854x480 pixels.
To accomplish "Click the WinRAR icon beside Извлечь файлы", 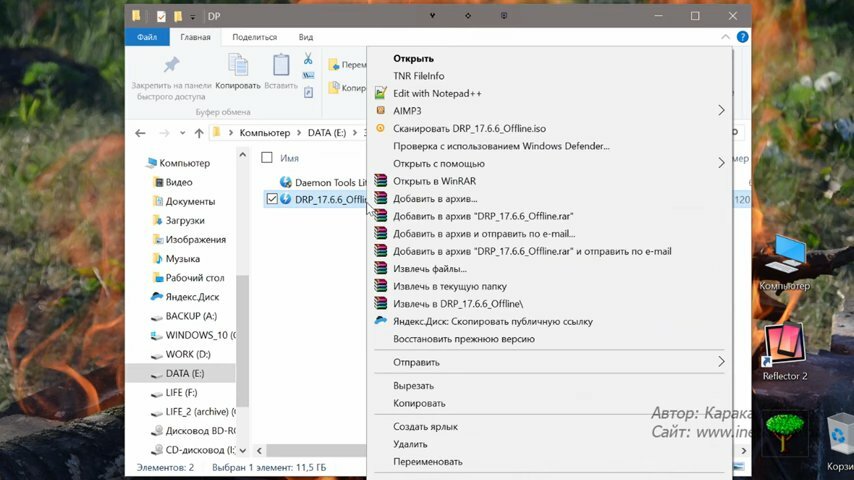I will pos(381,269).
